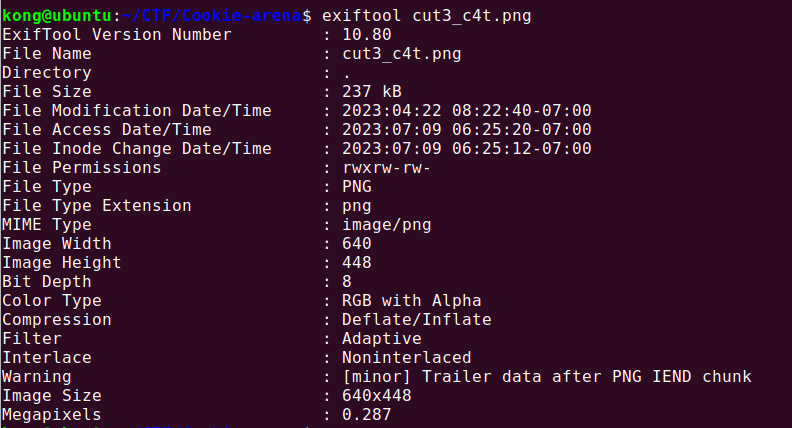
Task: Select the 2023:07:09 06:25:12-07:00 value
Action: pyautogui.click(x=467, y=149)
